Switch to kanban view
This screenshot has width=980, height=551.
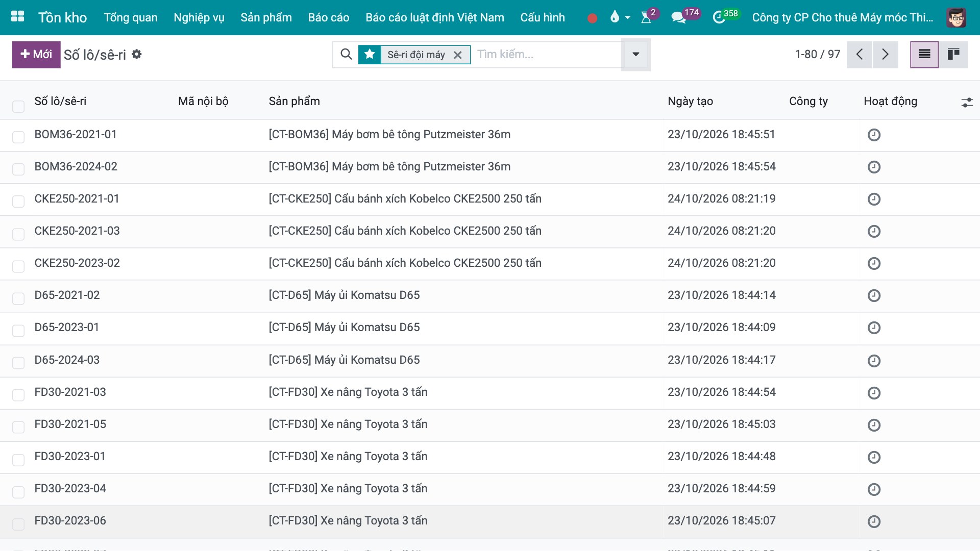coord(953,54)
